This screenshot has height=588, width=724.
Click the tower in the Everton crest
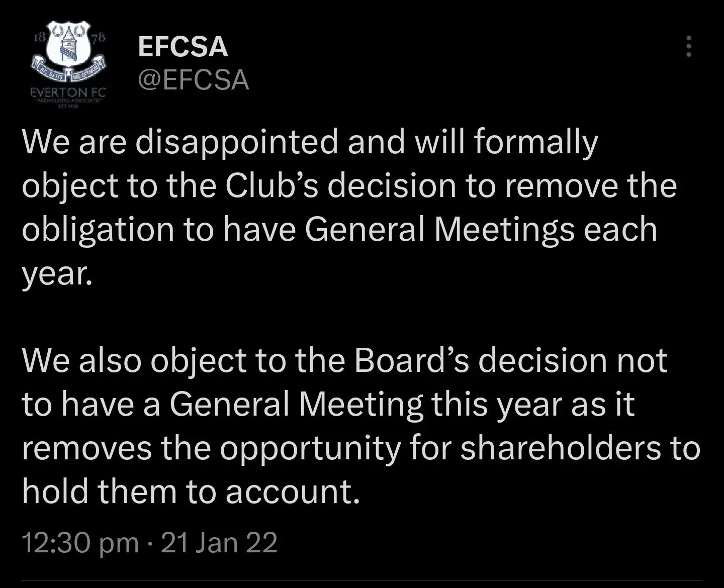(68, 48)
